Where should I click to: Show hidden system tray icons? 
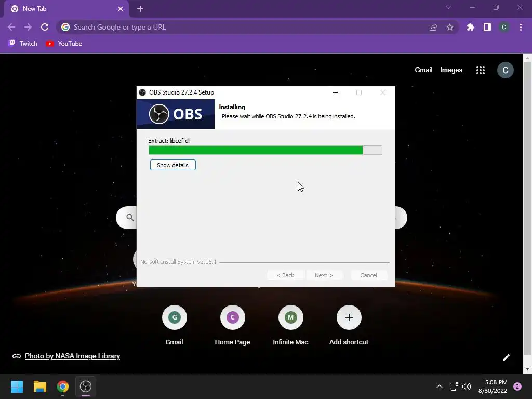tap(440, 387)
